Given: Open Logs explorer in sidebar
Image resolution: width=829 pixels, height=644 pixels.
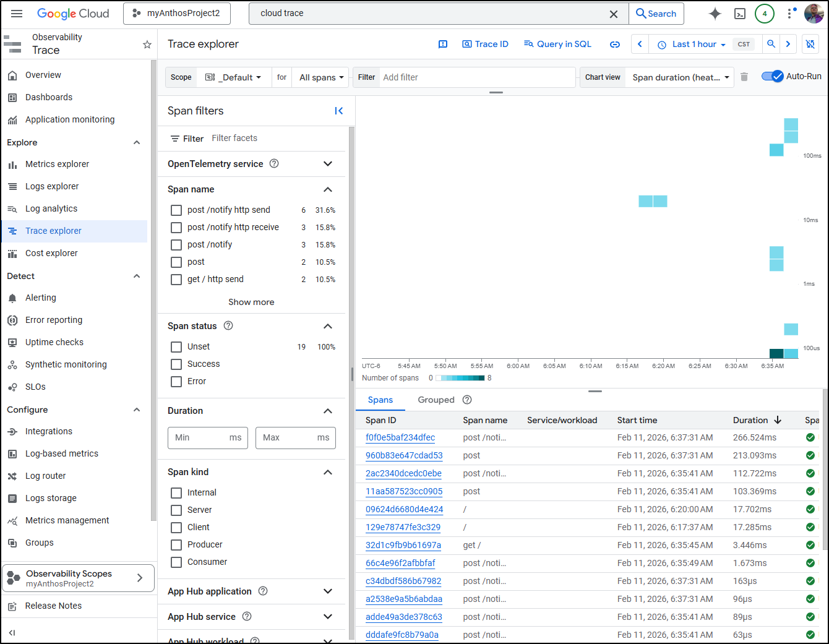Looking at the screenshot, I should (x=52, y=186).
